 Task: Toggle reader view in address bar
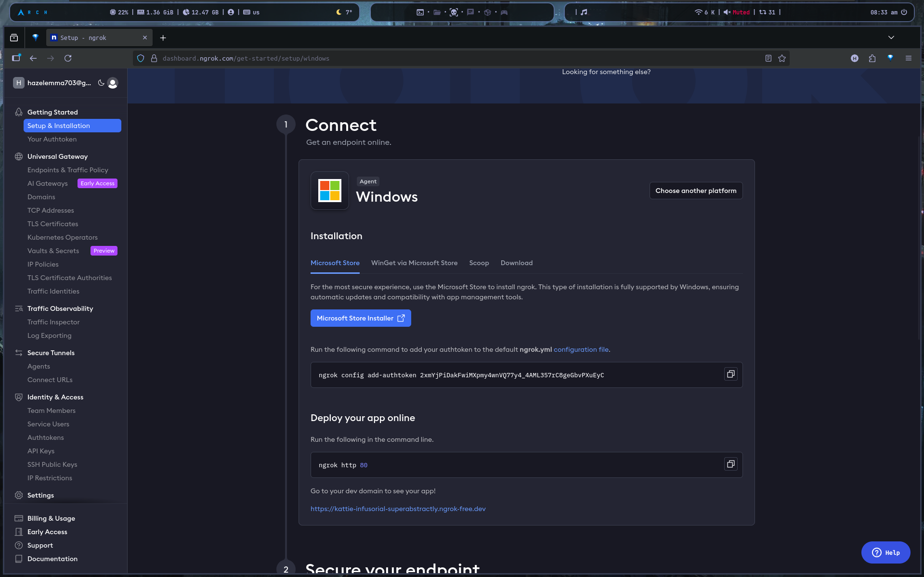768,58
